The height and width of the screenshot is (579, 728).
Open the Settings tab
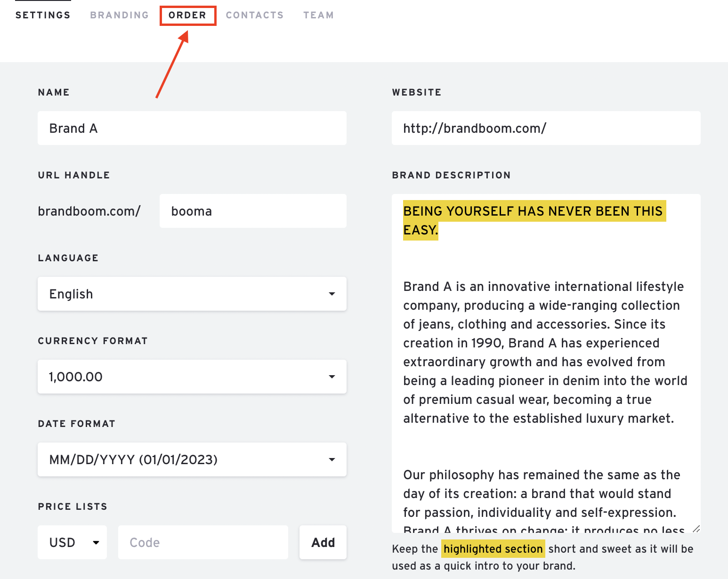[x=43, y=15]
